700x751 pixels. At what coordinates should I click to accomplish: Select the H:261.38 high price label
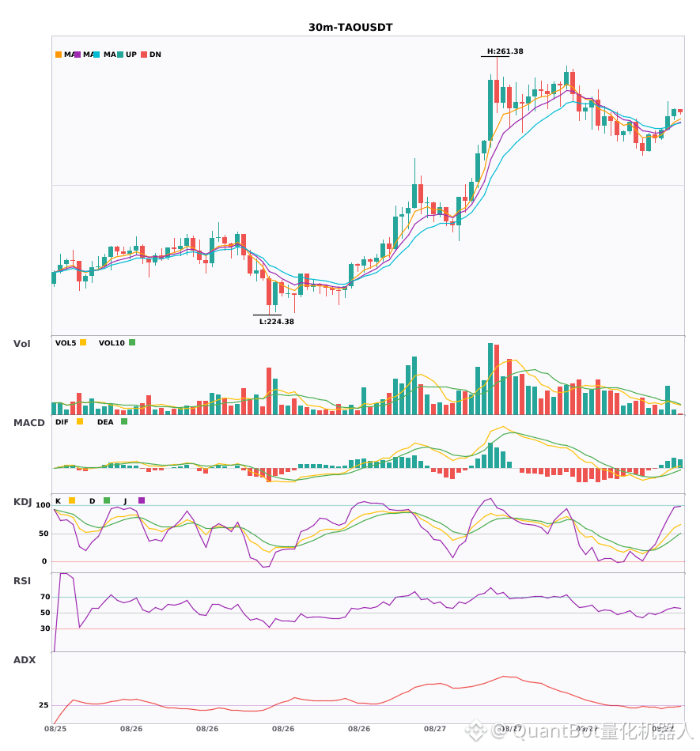505,51
